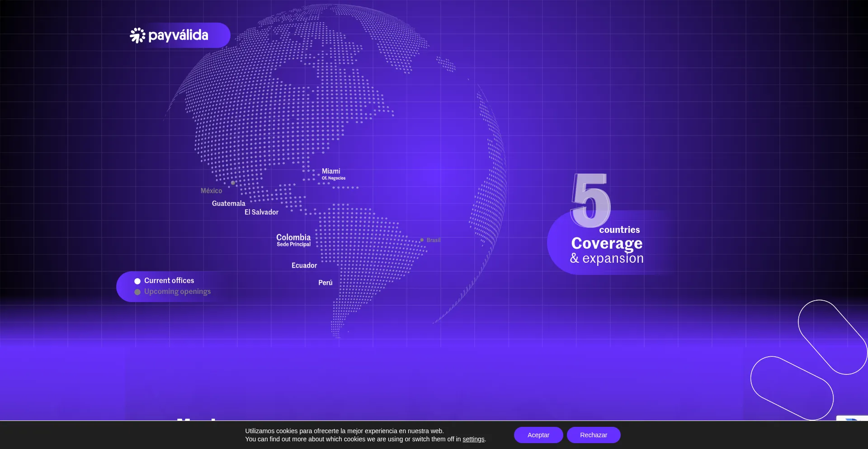Open the cookie settings link

[473, 439]
